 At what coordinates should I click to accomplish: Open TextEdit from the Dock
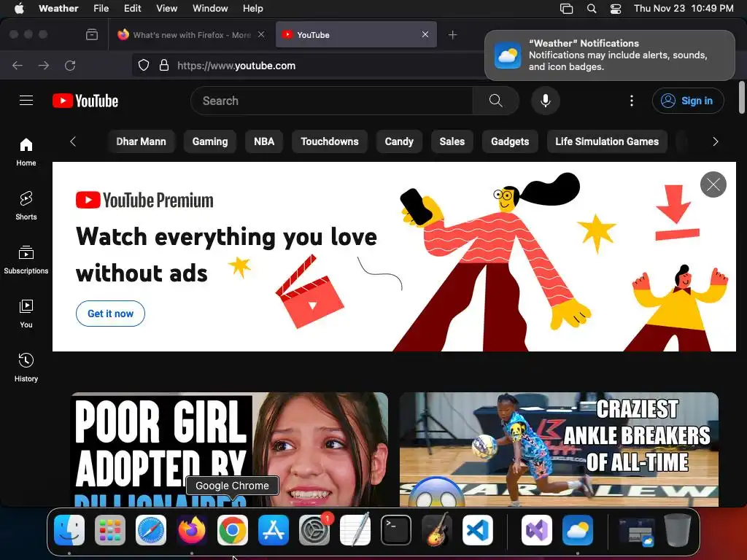coord(355,530)
